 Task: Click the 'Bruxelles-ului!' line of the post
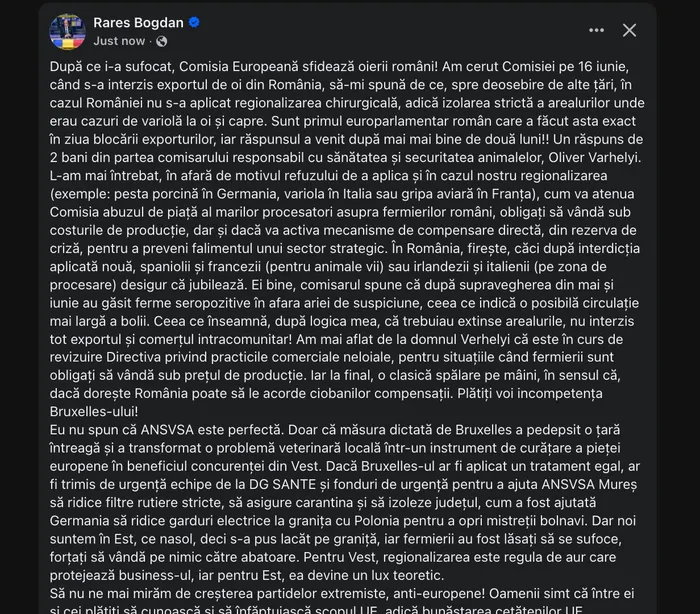94,411
